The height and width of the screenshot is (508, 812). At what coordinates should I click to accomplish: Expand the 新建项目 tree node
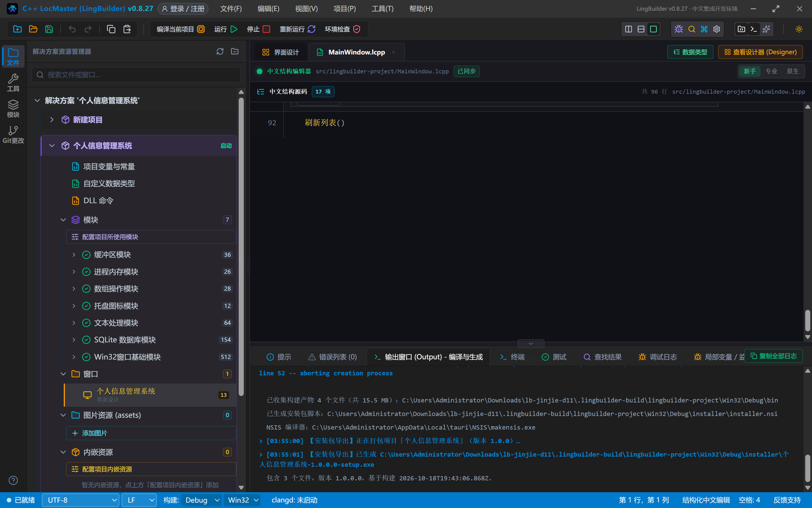click(x=52, y=120)
